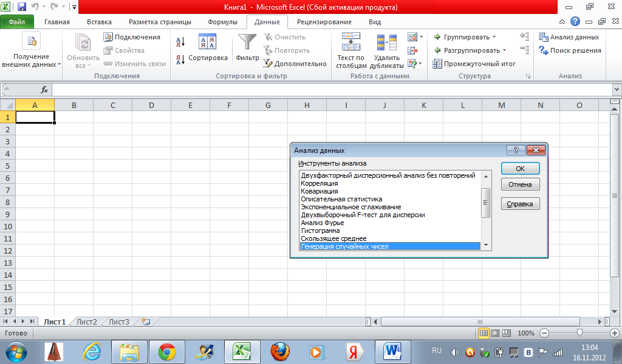The width and height of the screenshot is (622, 364).
Task: Open Get External Data (Получение внешних данных)
Action: coord(32,51)
